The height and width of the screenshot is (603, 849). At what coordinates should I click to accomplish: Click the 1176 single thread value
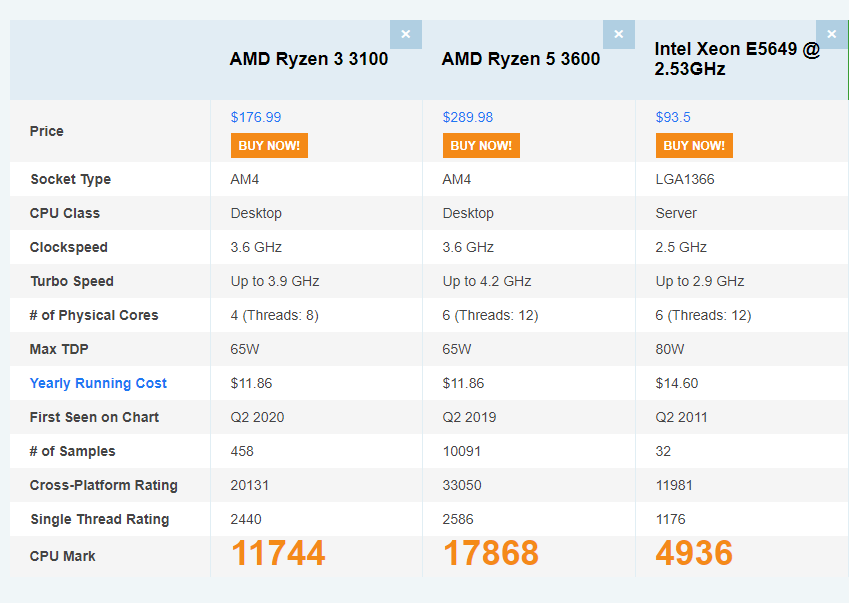pyautogui.click(x=670, y=520)
